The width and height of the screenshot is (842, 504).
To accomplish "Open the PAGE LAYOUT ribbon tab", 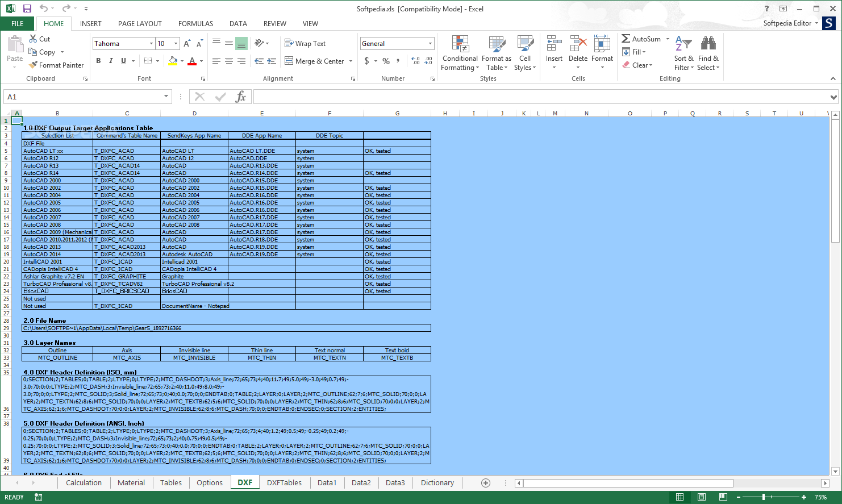I will click(x=140, y=23).
